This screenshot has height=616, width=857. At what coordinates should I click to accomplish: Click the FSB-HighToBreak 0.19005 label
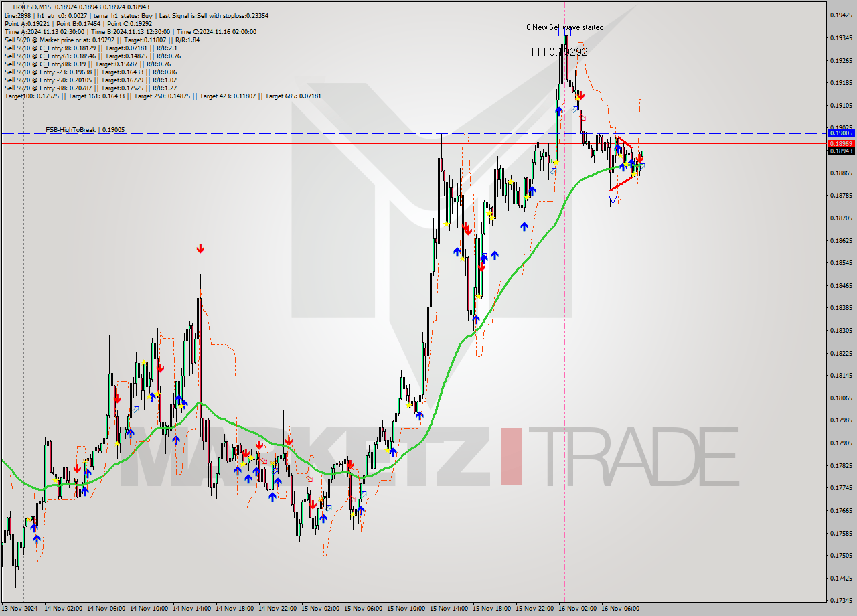click(x=85, y=129)
